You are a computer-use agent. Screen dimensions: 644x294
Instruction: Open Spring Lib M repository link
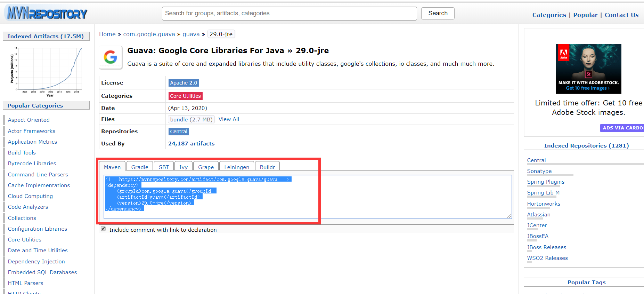click(x=543, y=193)
